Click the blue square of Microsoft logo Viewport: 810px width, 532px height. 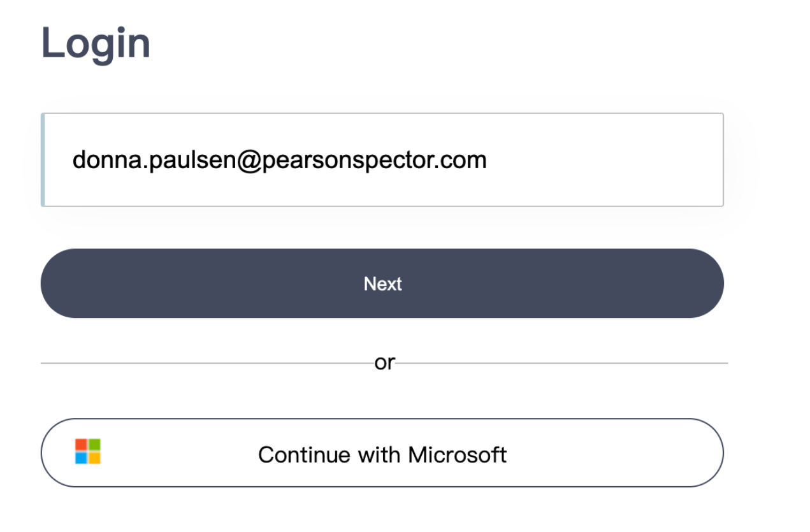(x=81, y=458)
